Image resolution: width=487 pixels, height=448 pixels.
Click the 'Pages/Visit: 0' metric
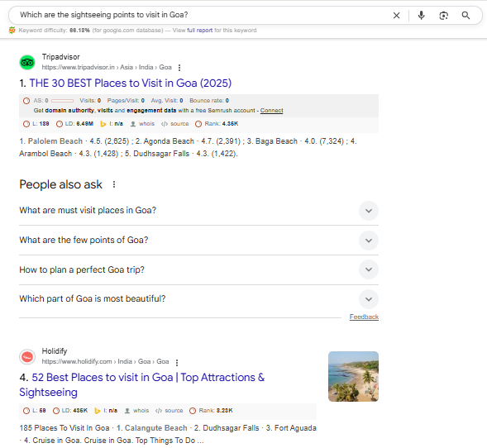click(126, 101)
